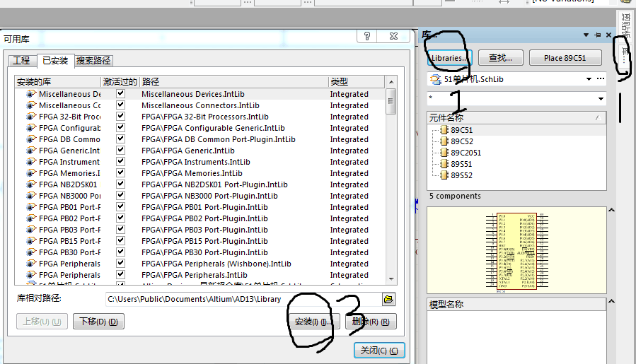Open the library selection dropdown for 51单片机.SchLib
The image size is (636, 364).
coord(589,79)
